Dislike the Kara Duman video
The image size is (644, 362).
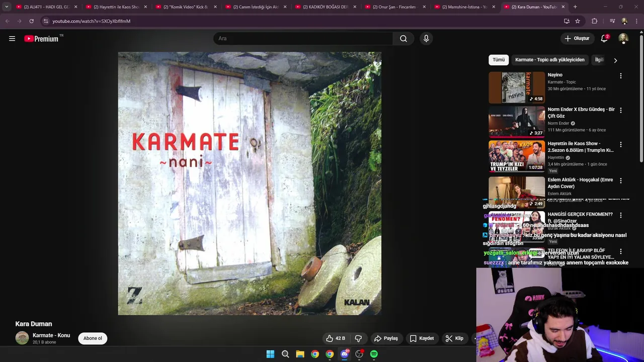click(x=358, y=338)
